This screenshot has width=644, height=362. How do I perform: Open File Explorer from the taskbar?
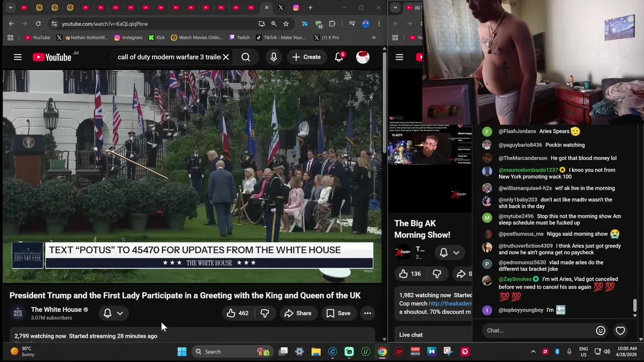tap(316, 351)
